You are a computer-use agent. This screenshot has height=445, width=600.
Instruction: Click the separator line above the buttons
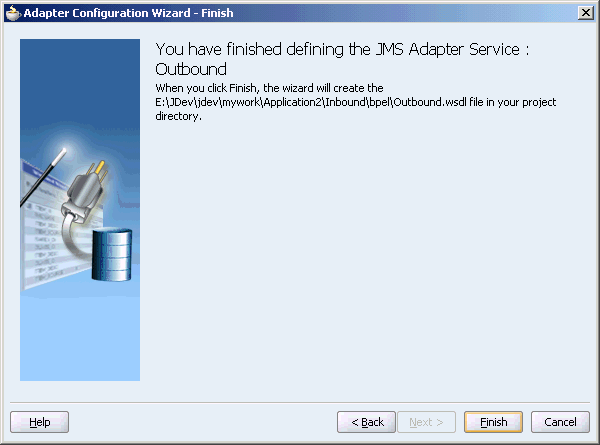tap(300, 403)
